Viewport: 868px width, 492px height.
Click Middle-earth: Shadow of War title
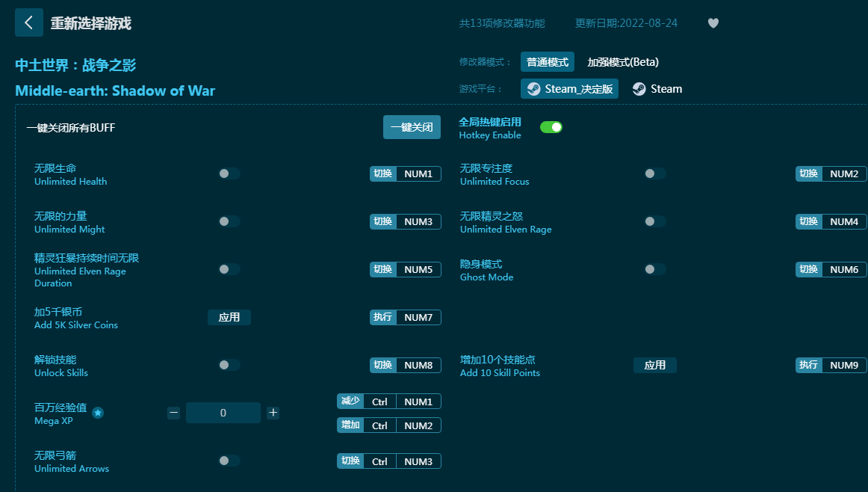tap(115, 91)
